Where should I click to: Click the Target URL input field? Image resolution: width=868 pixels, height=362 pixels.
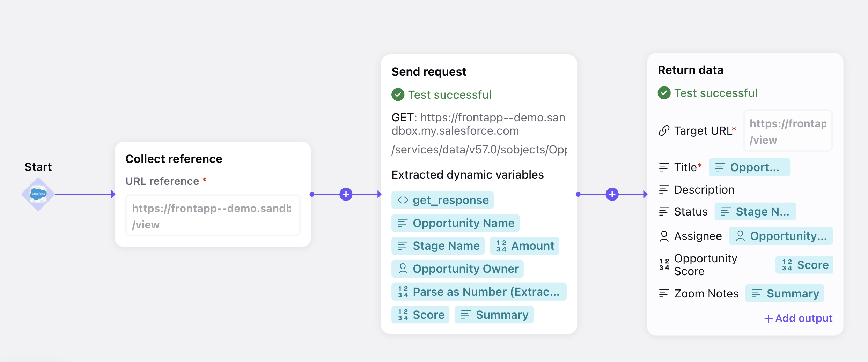(788, 131)
